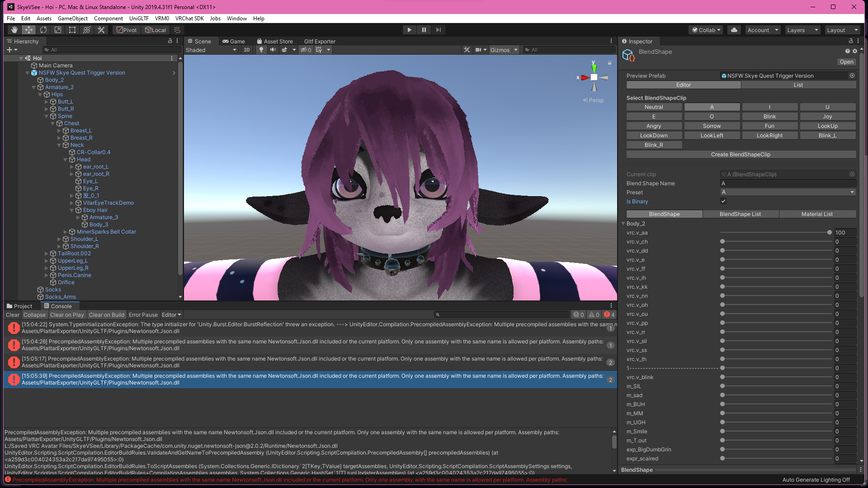The image size is (868, 488).
Task: Collapse the Head tree node
Action: point(66,160)
